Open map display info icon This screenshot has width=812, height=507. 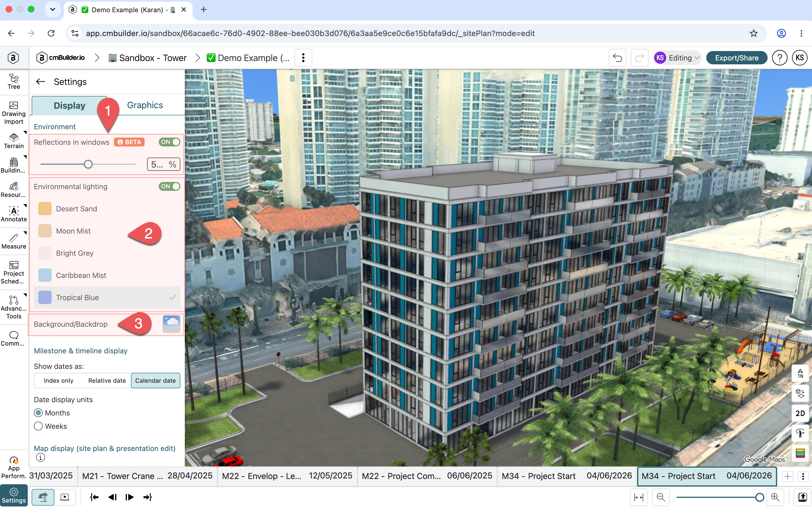click(40, 457)
